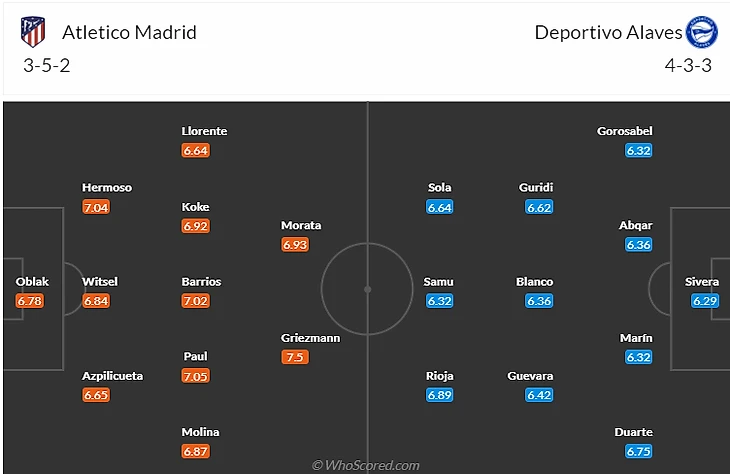Select Atletico's 3-5-2 formation label
730x474 pixels.
[x=46, y=66]
